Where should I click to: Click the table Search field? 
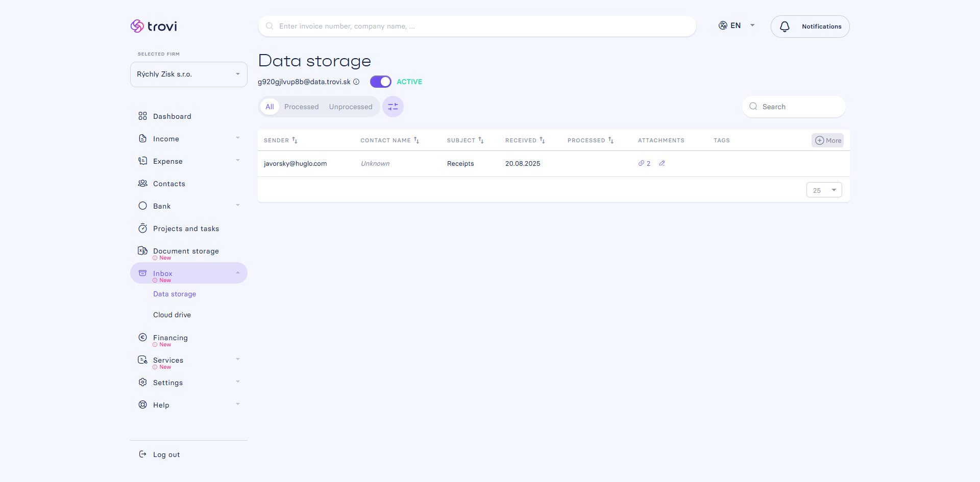(x=794, y=107)
